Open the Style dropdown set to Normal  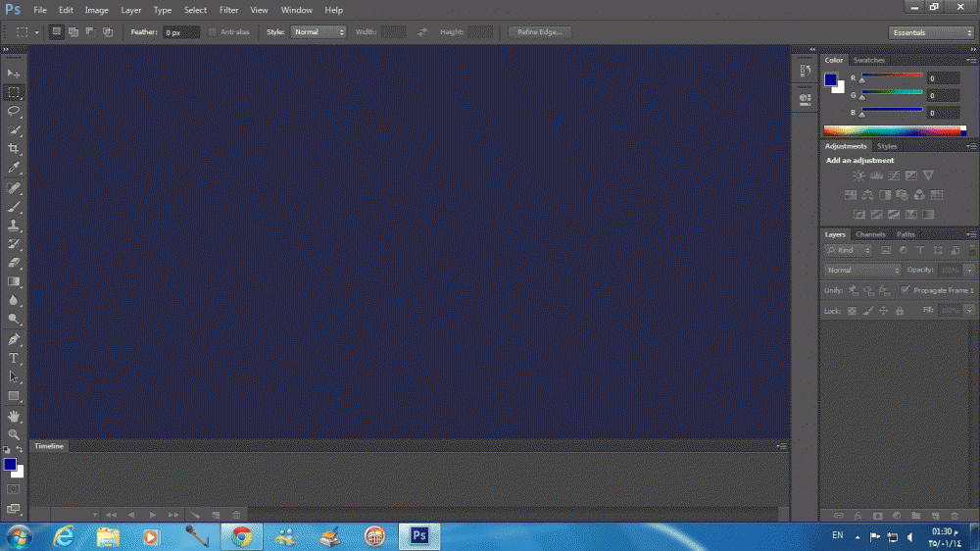(318, 32)
